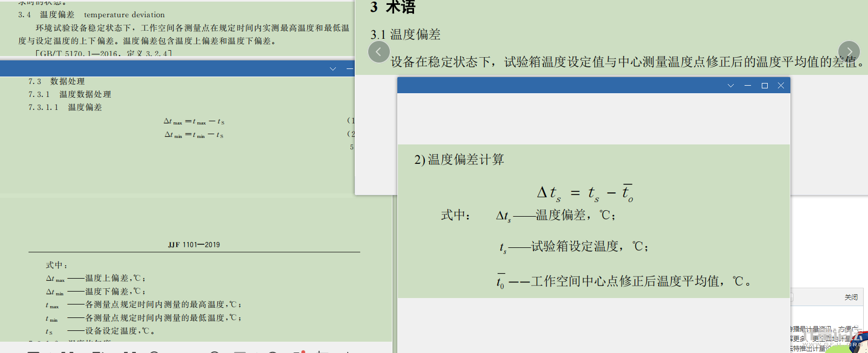
Task: Expand the chevron menu in the front window
Action: pyautogui.click(x=731, y=86)
